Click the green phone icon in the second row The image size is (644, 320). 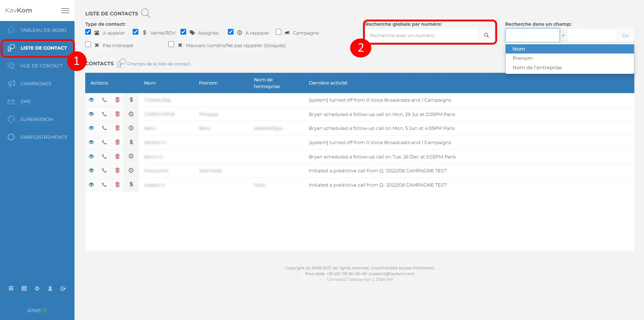click(x=104, y=114)
